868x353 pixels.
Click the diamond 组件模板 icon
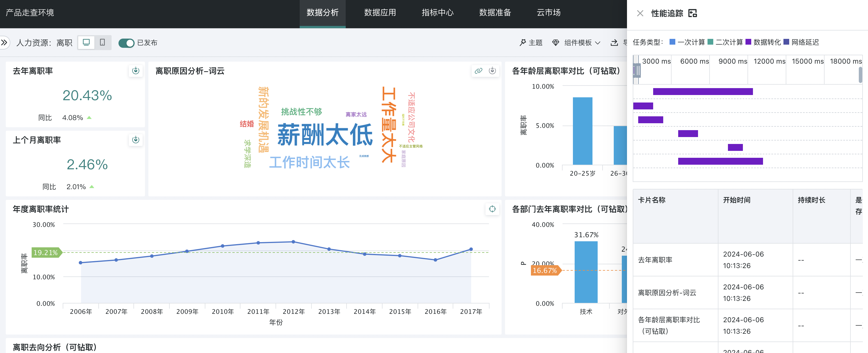(x=556, y=43)
